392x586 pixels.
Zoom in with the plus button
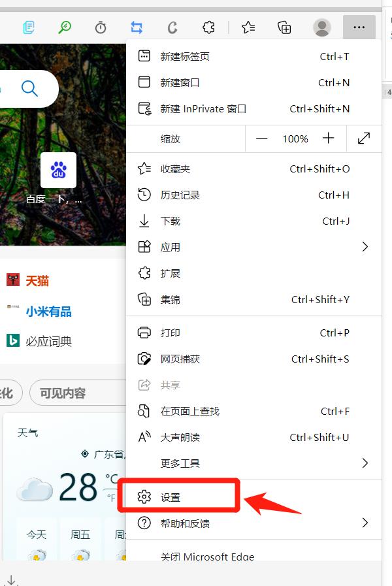click(x=328, y=138)
